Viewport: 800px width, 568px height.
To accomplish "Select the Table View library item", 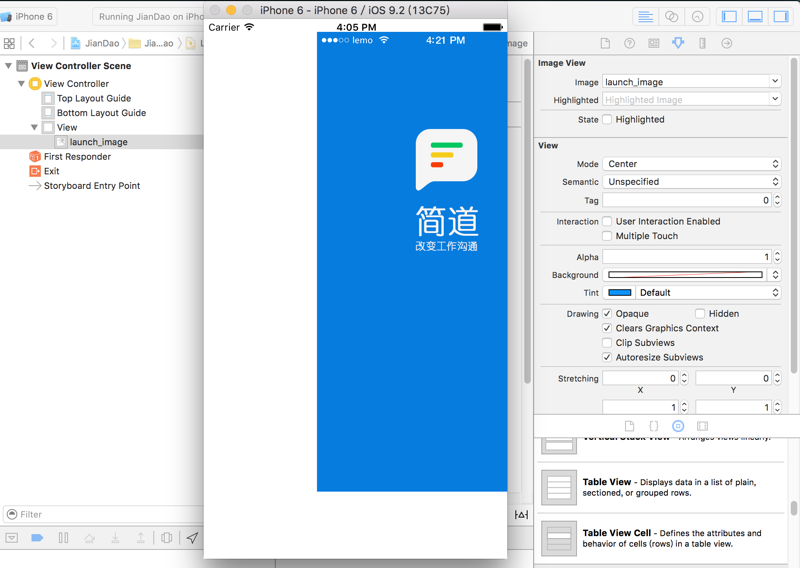I will (x=662, y=487).
